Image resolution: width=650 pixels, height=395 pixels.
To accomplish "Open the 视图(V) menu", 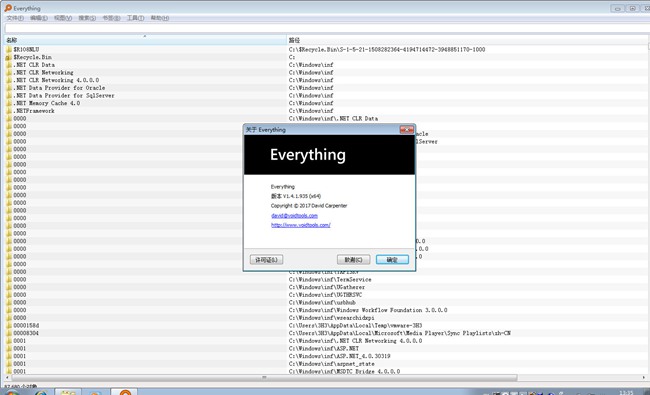I will click(x=63, y=18).
